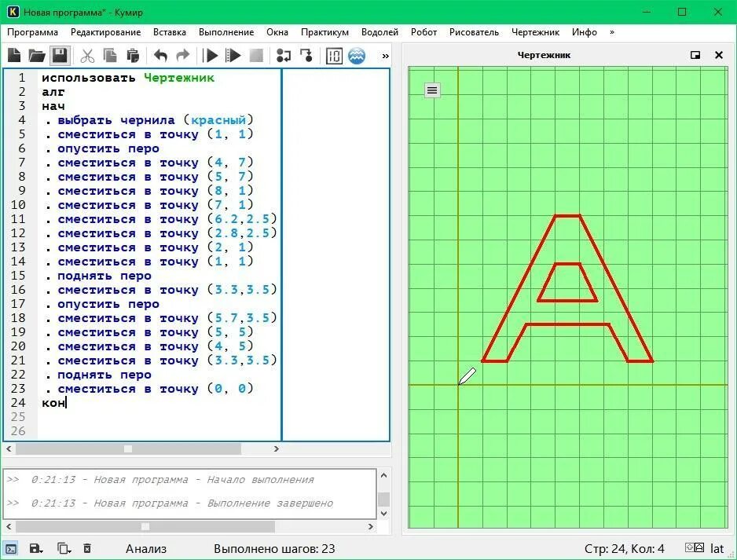Click the Анализ status label
This screenshot has width=737, height=560.
pos(145,549)
